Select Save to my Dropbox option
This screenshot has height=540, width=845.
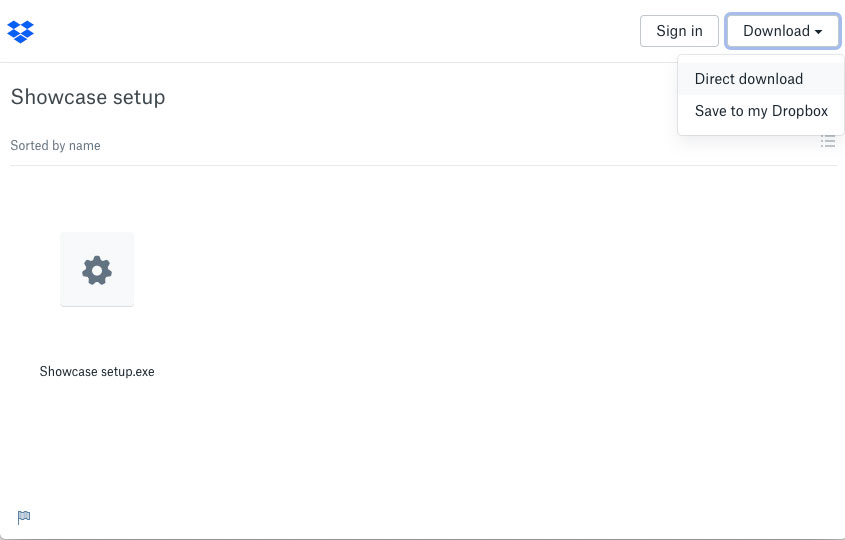[x=760, y=111]
